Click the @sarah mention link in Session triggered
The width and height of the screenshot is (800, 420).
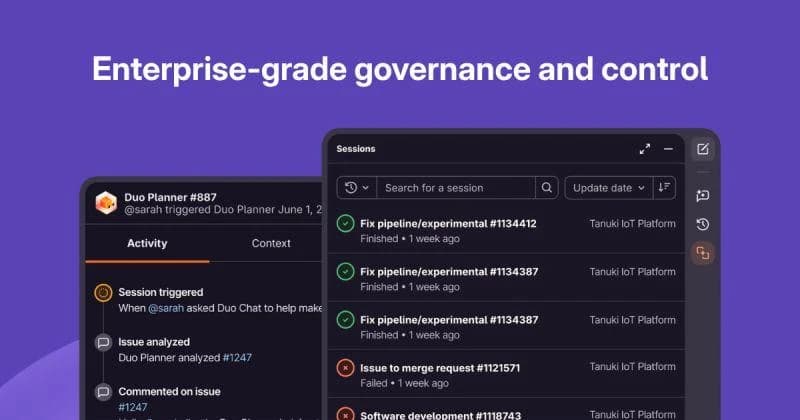pyautogui.click(x=165, y=308)
